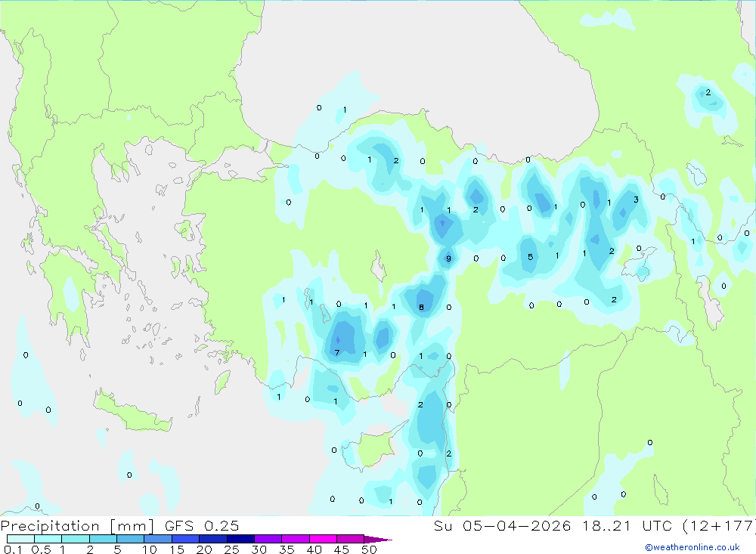Image resolution: width=756 pixels, height=554 pixels.
Task: Pick the 15–20 mm blue legend swatch
Action: pyautogui.click(x=185, y=539)
